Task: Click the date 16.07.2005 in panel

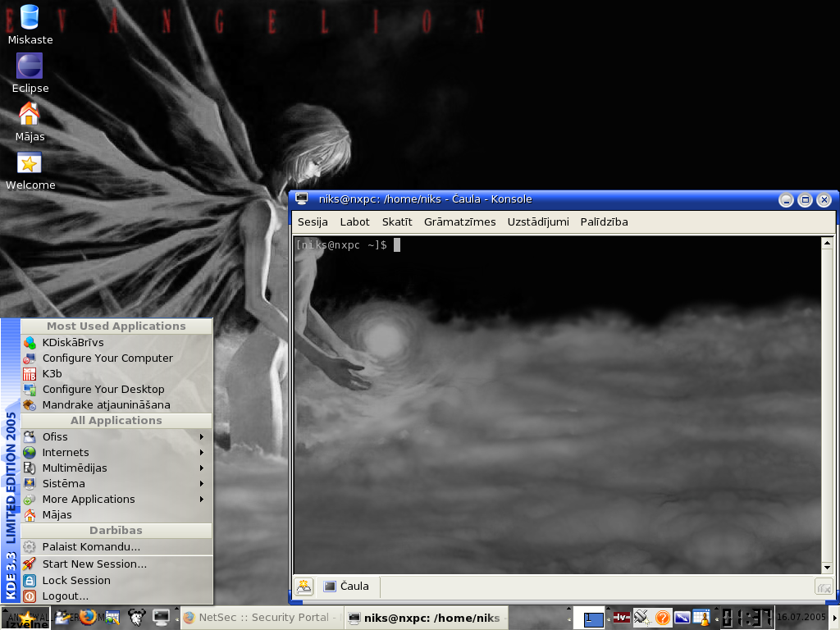Action: pyautogui.click(x=801, y=617)
